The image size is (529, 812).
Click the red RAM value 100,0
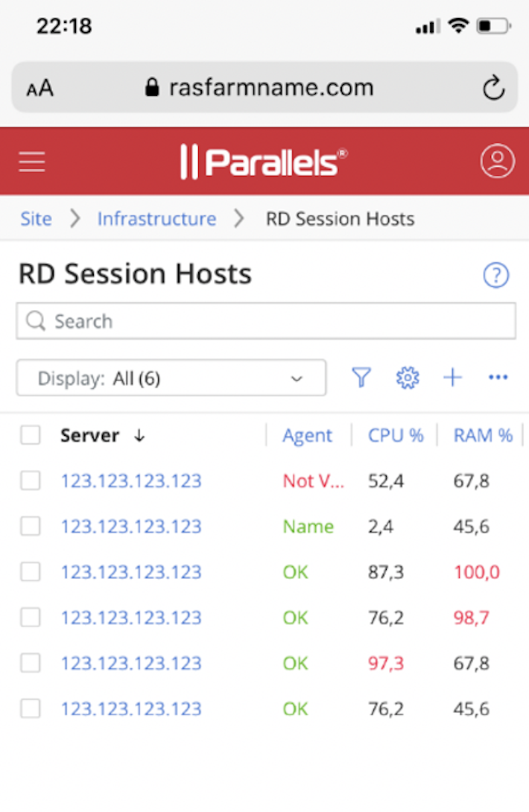coord(477,572)
